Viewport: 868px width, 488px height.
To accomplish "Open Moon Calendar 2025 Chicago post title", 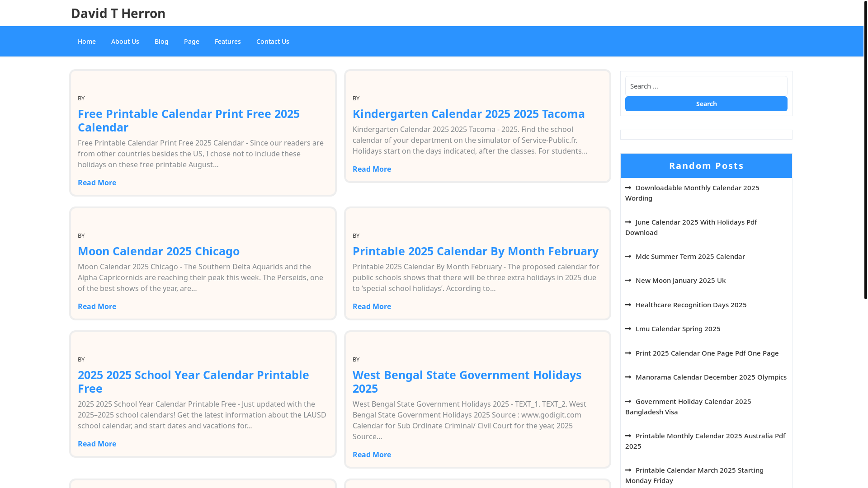I will click(159, 251).
